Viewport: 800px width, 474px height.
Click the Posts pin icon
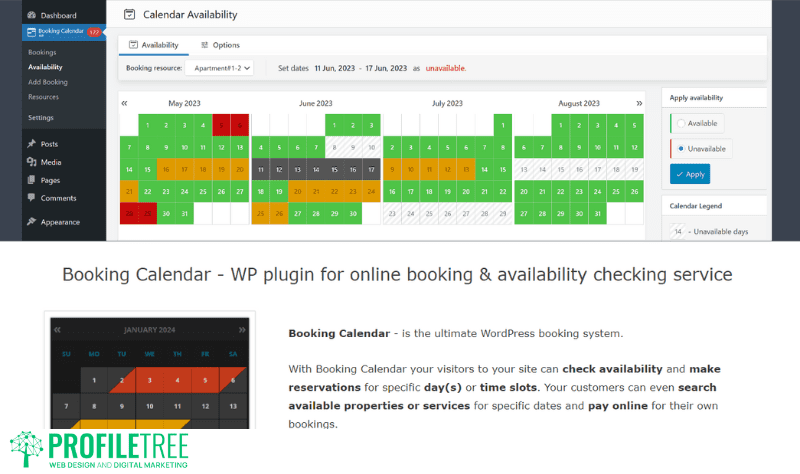pos(32,144)
